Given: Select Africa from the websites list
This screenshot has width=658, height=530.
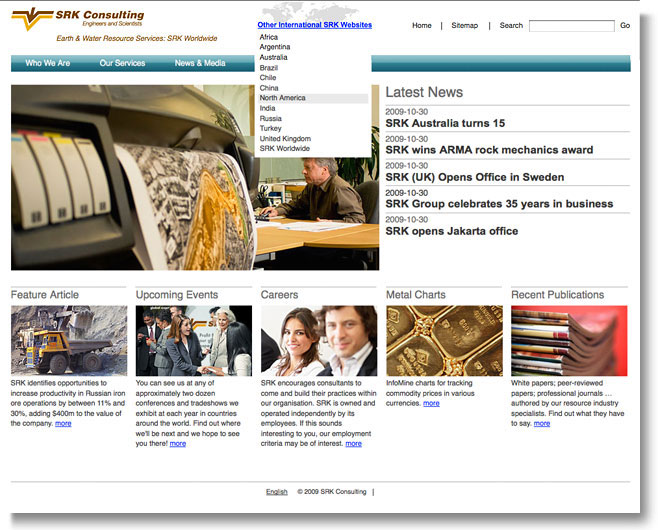Looking at the screenshot, I should pos(269,37).
